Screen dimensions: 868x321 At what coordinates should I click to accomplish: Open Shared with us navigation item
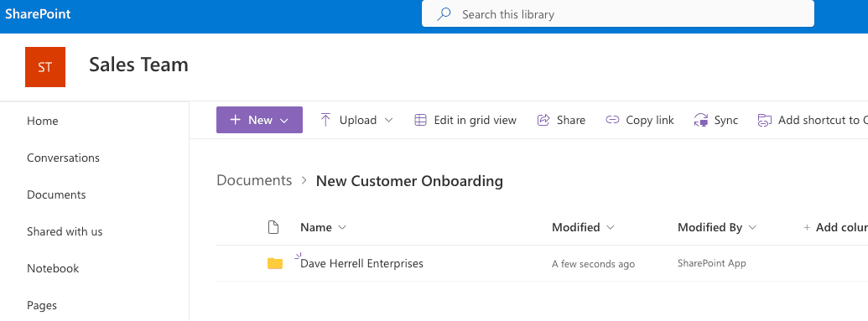tap(65, 231)
